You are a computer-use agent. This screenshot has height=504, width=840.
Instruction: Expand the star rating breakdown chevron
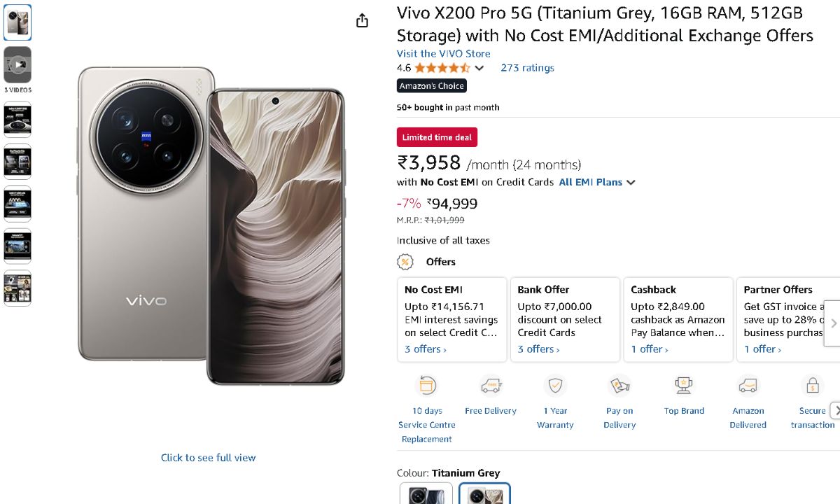click(479, 68)
